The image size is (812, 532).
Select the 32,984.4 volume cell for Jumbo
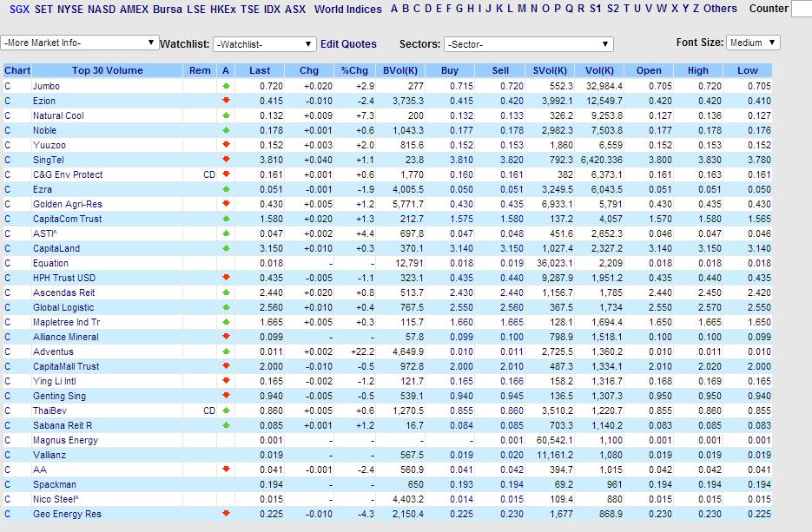pos(604,86)
